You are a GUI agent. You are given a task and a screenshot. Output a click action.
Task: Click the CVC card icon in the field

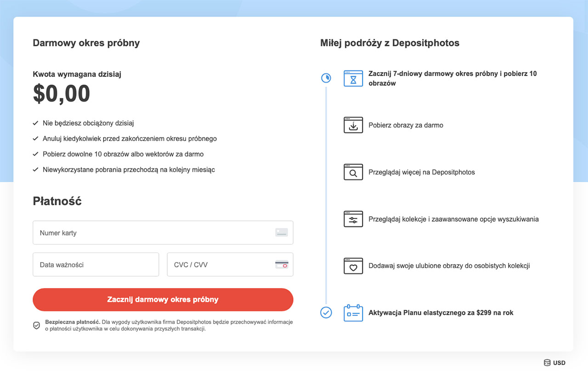pos(281,265)
